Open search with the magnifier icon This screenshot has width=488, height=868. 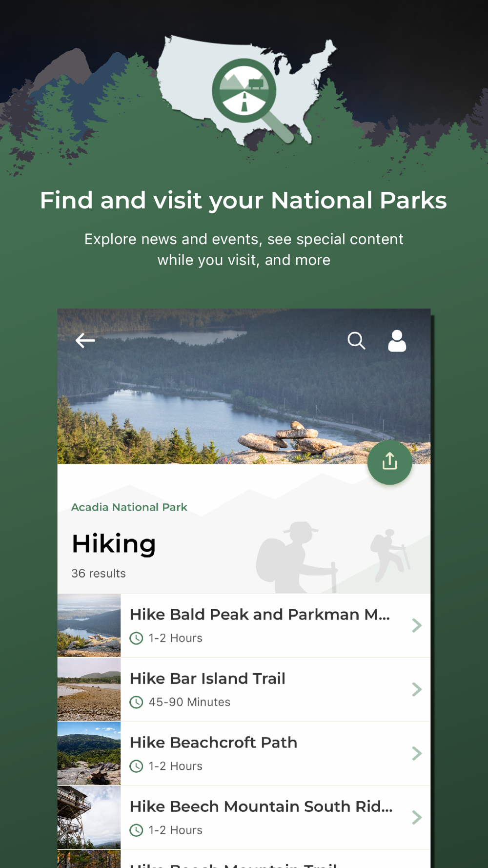coord(356,340)
